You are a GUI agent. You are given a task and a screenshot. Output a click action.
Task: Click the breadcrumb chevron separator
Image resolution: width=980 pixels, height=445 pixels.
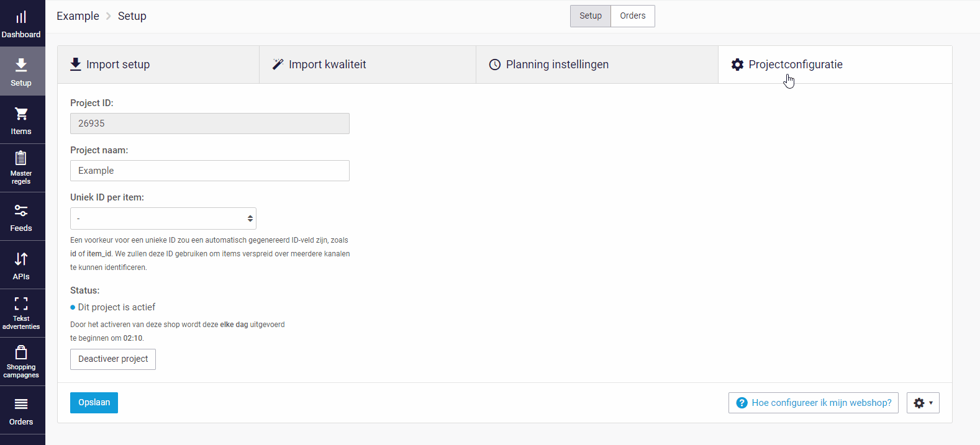[x=109, y=16]
